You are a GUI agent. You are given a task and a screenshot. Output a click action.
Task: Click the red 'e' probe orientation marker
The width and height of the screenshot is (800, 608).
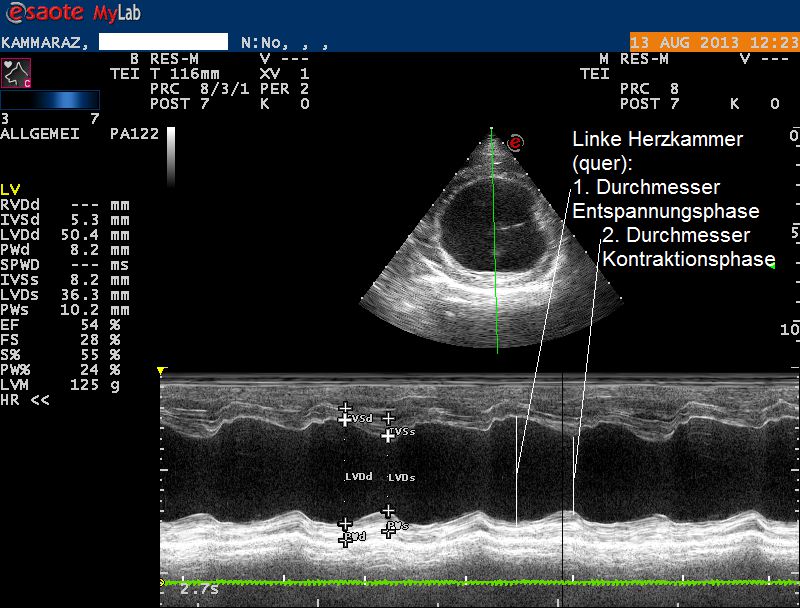516,143
